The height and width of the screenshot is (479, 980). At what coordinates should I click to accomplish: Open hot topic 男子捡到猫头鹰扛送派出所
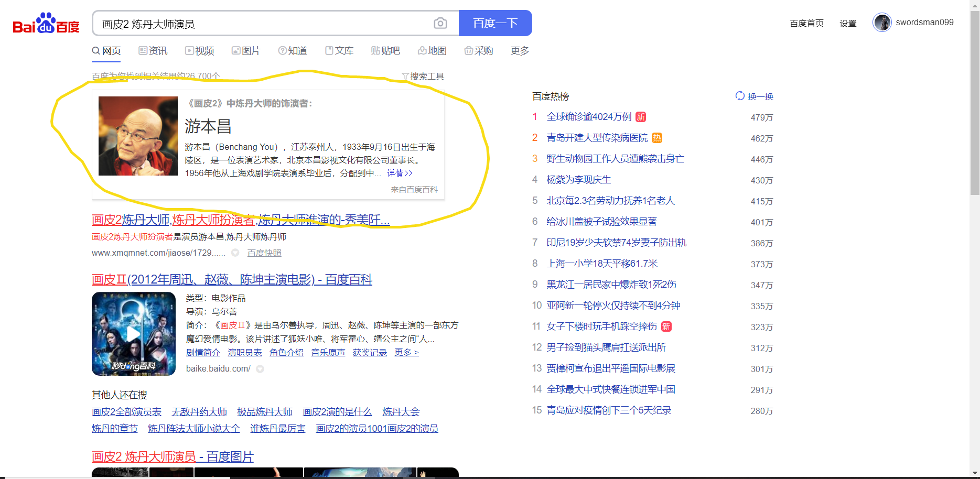point(606,347)
